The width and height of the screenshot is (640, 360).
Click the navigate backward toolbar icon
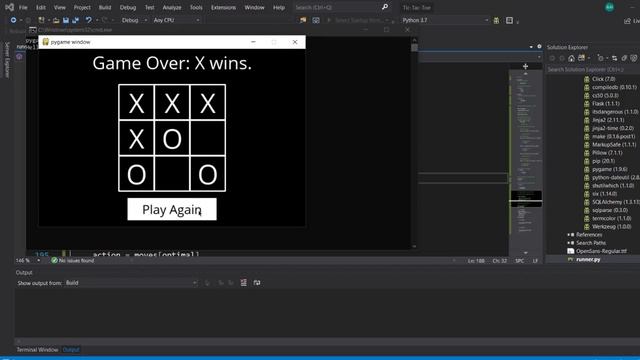(13, 20)
